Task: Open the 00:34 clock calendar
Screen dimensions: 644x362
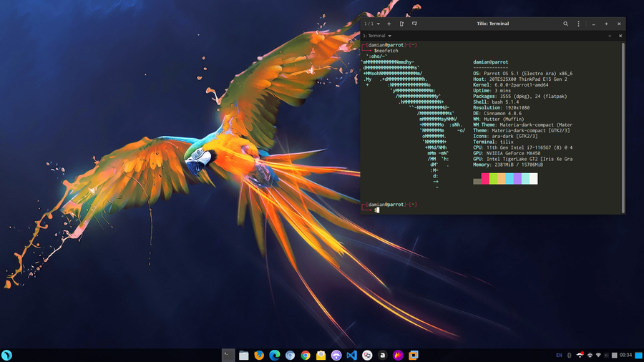Action: click(626, 356)
